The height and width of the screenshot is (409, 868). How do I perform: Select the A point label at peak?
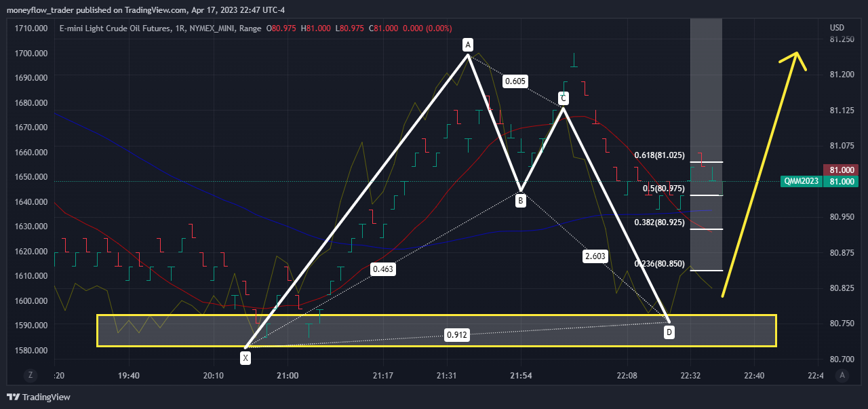(x=467, y=45)
